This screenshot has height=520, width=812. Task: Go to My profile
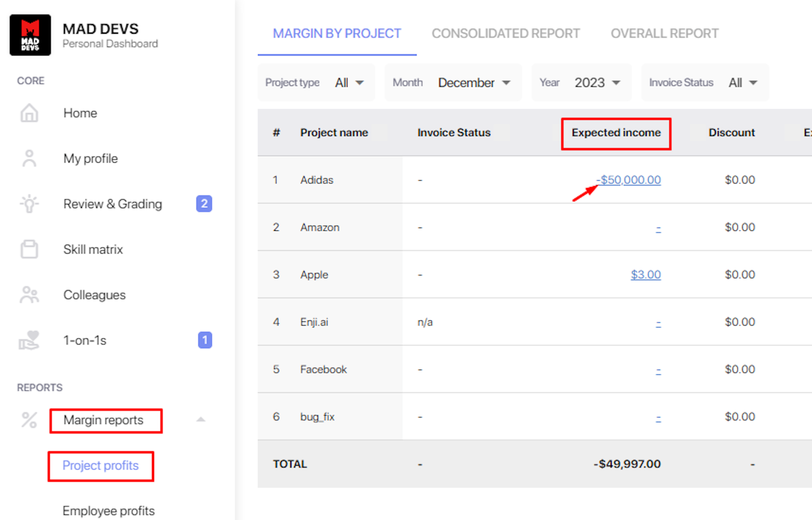click(90, 159)
